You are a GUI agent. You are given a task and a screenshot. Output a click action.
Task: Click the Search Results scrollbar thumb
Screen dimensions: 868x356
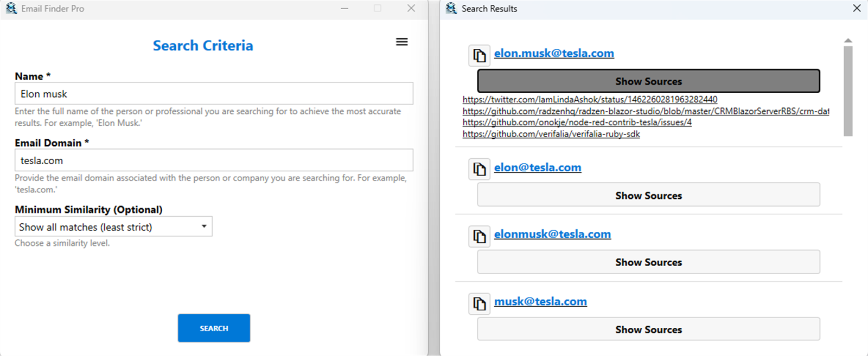[x=848, y=91]
